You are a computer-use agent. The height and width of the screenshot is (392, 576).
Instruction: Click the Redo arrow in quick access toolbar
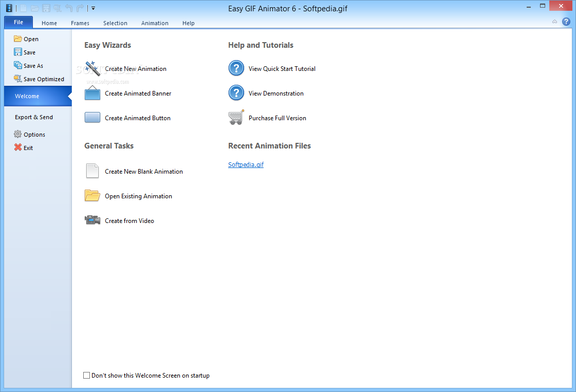(80, 8)
